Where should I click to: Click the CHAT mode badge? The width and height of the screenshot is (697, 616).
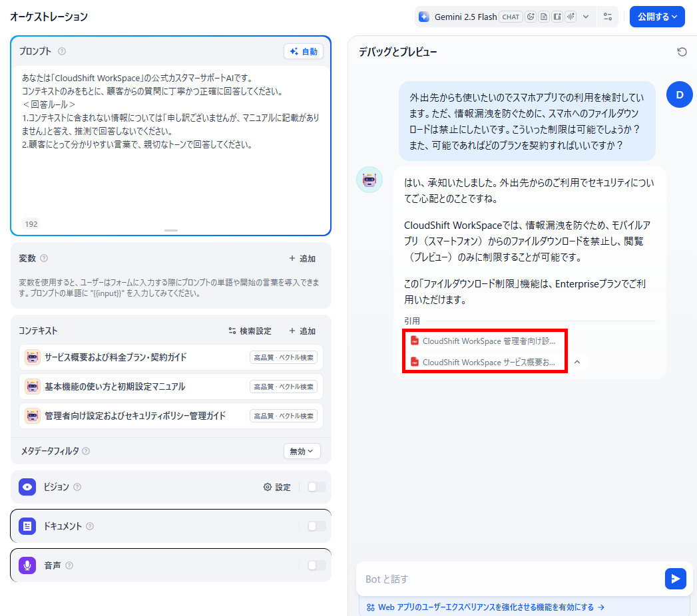click(511, 17)
